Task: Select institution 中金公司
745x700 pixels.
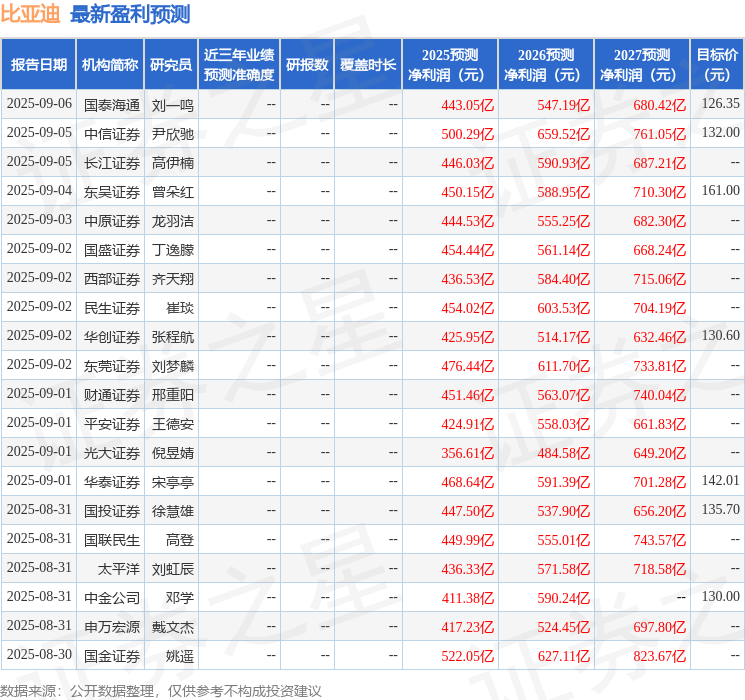Action: (x=112, y=598)
